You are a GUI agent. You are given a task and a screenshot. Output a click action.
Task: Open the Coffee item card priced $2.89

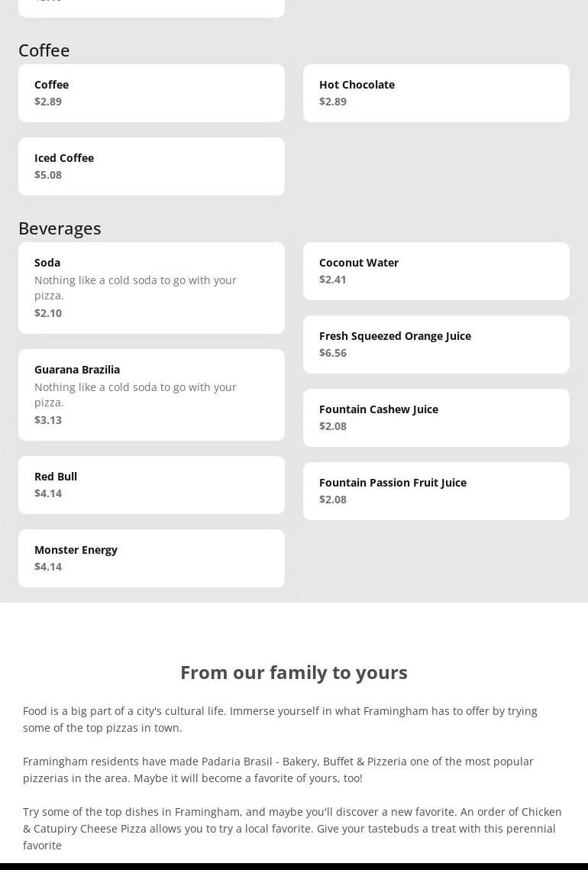pyautogui.click(x=151, y=93)
